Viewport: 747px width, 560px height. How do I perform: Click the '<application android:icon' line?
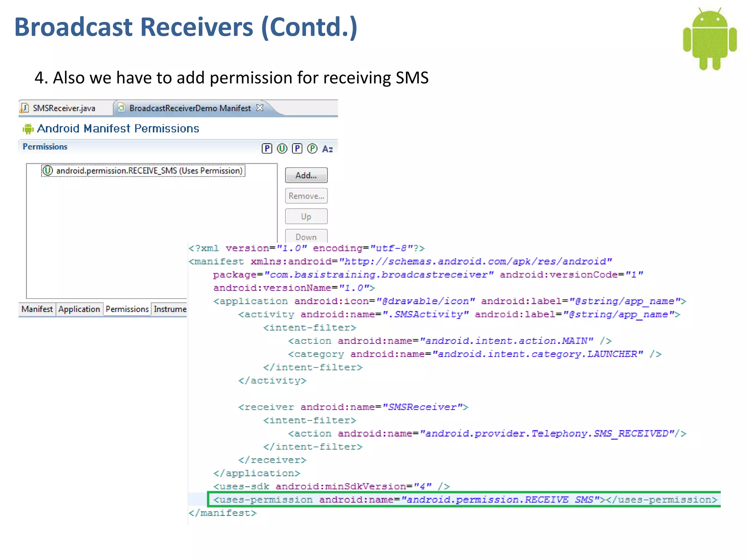450,301
